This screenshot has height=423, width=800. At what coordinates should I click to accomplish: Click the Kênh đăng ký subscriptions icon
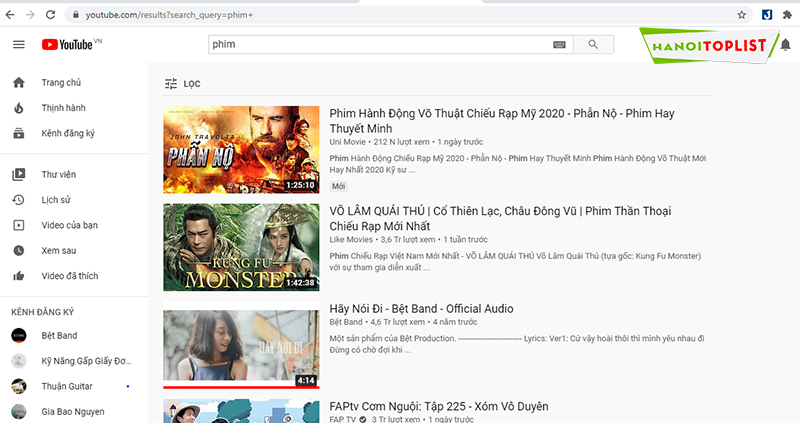(19, 133)
